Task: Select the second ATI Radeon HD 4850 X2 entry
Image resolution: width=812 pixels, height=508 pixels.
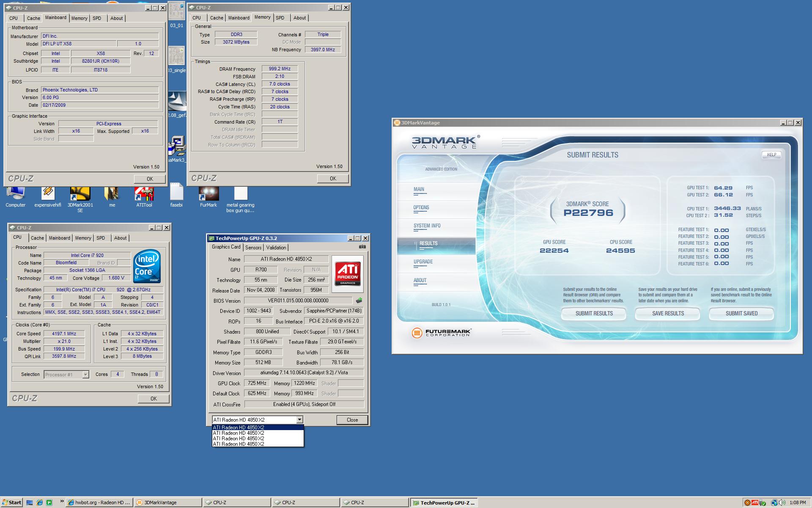Action: (x=258, y=433)
